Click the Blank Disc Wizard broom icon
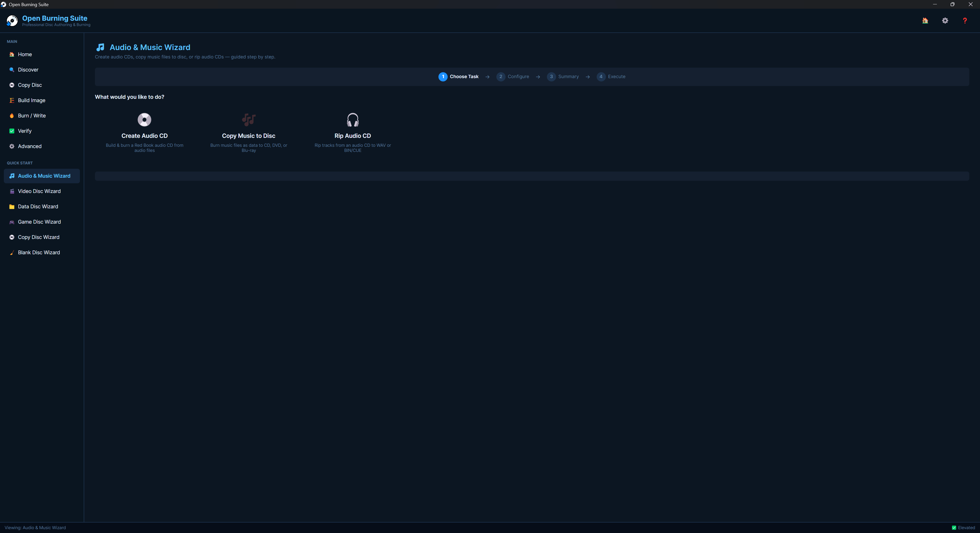 tap(12, 253)
